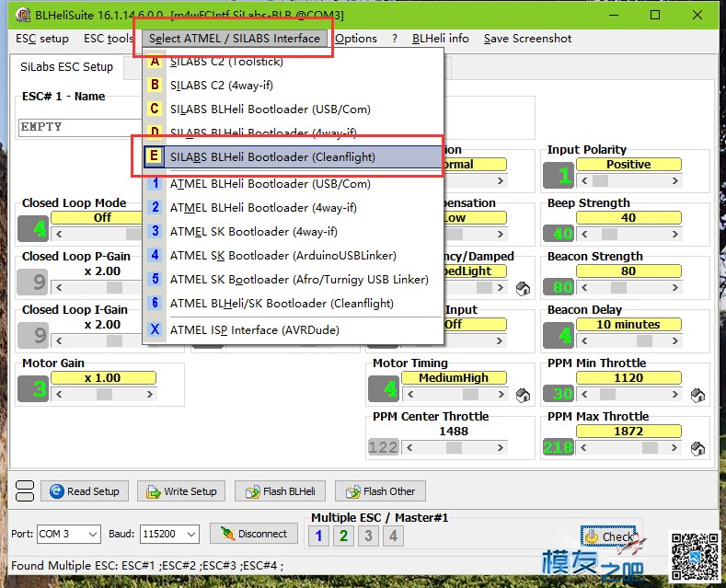The width and height of the screenshot is (726, 588).
Task: Click the X icon of ATMEL ISP Interface
Action: coord(156,329)
